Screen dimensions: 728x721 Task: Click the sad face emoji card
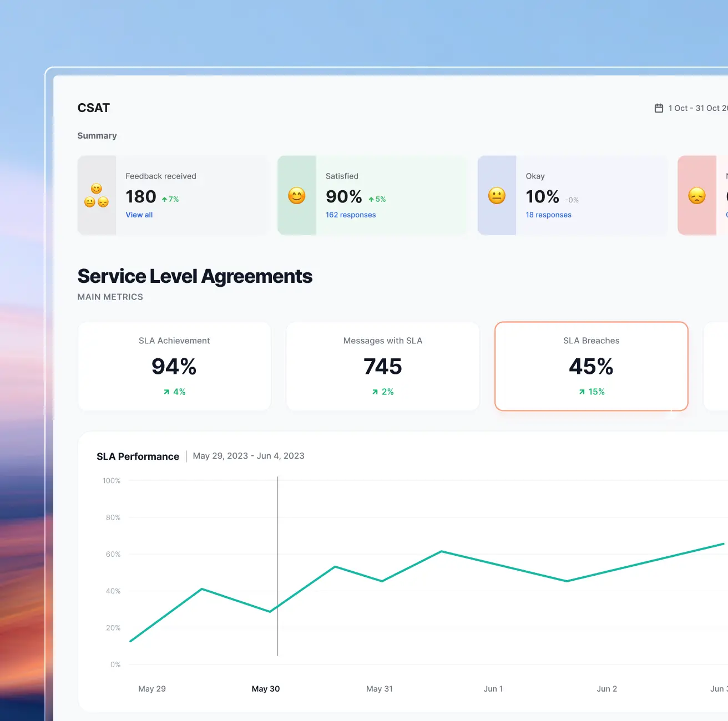(x=697, y=195)
